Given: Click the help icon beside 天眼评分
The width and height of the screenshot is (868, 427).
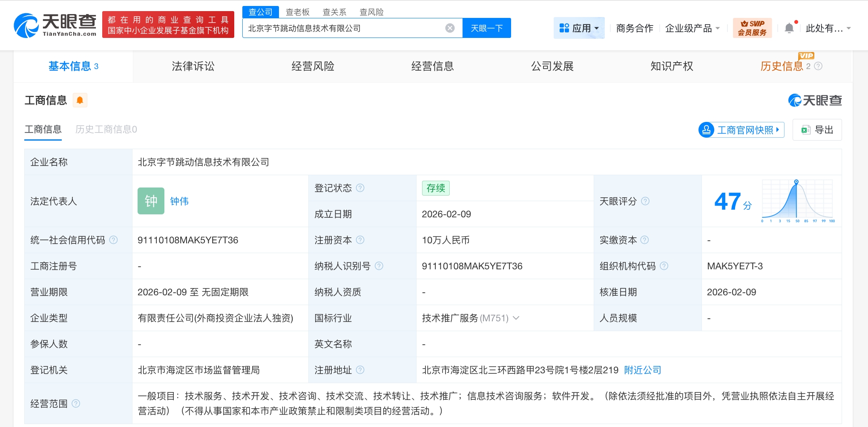Looking at the screenshot, I should [646, 201].
